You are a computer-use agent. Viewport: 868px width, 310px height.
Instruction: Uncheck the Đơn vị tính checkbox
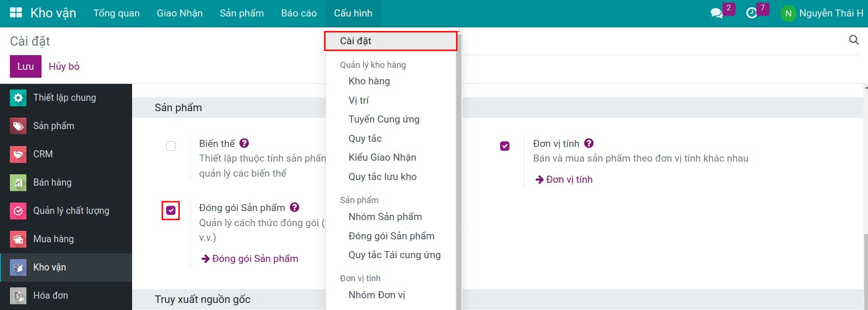(505, 146)
